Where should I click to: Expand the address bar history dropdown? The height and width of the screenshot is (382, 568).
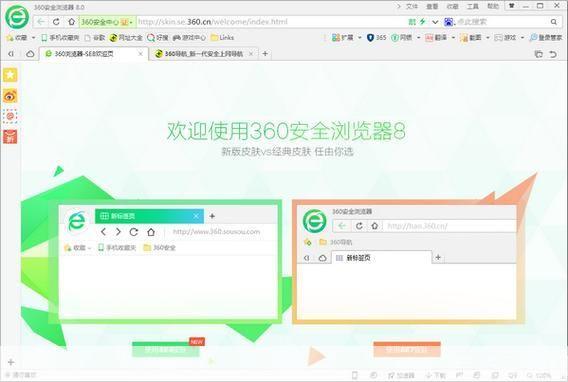tap(435, 22)
